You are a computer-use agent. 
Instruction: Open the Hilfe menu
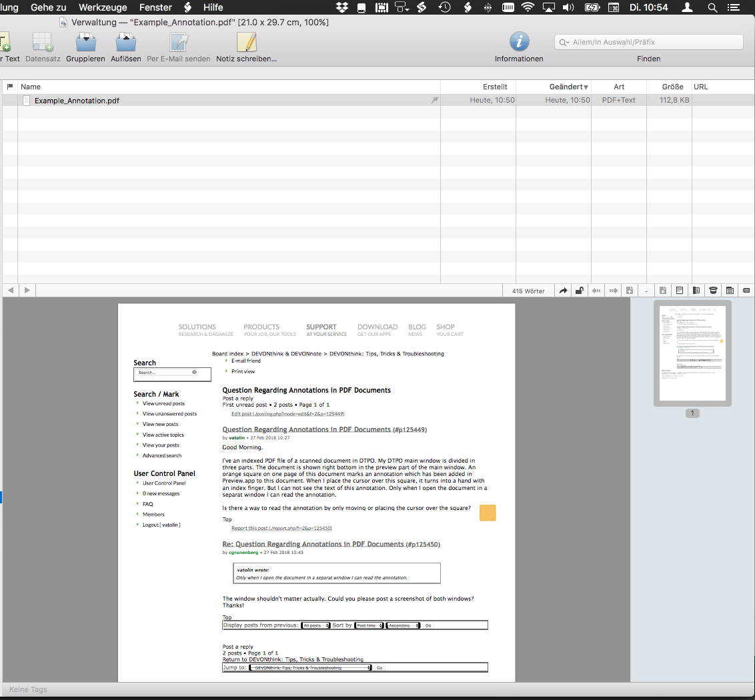click(213, 7)
